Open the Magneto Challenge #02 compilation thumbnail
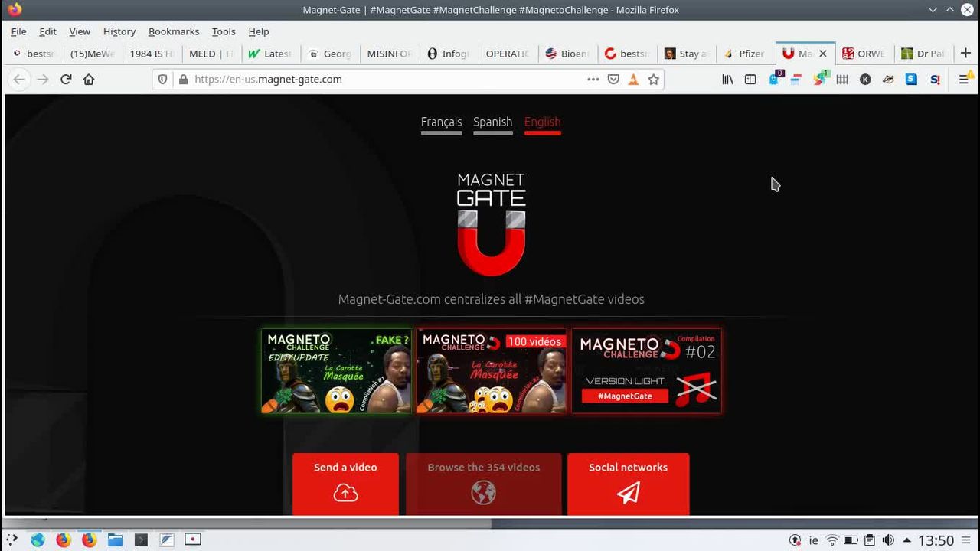The image size is (980, 551). coord(646,371)
